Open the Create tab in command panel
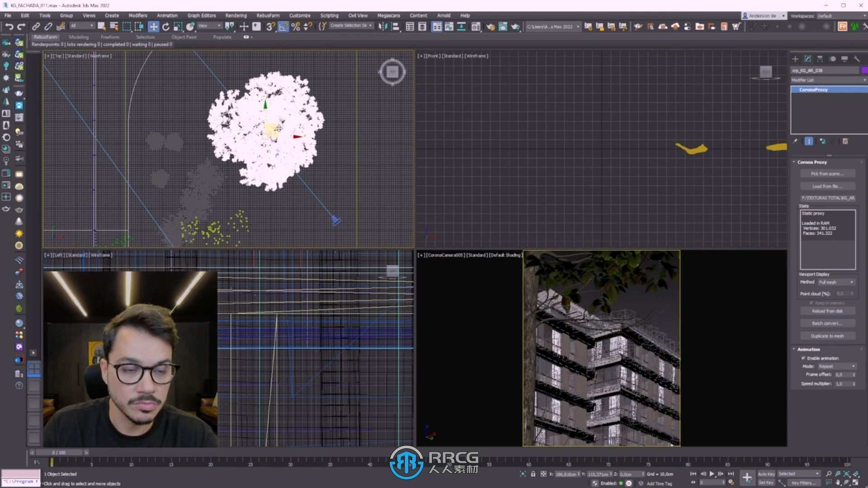Screen dimensions: 868x488 point(795,59)
